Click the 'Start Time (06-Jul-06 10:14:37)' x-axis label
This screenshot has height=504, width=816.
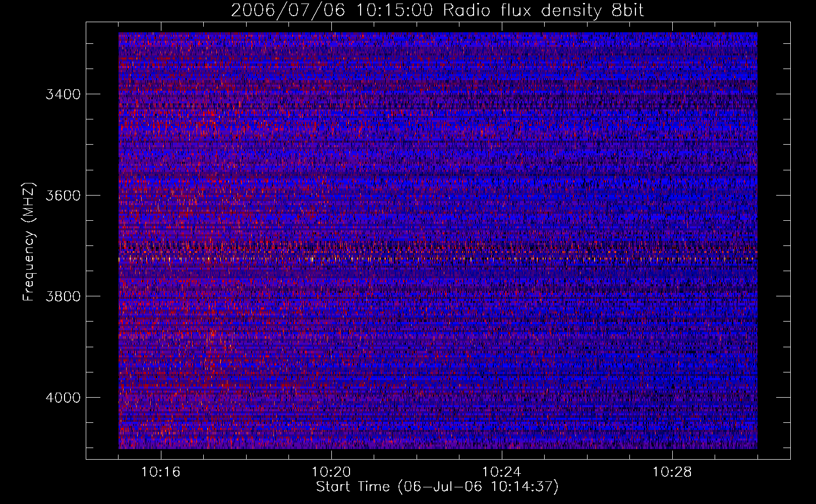(x=437, y=487)
